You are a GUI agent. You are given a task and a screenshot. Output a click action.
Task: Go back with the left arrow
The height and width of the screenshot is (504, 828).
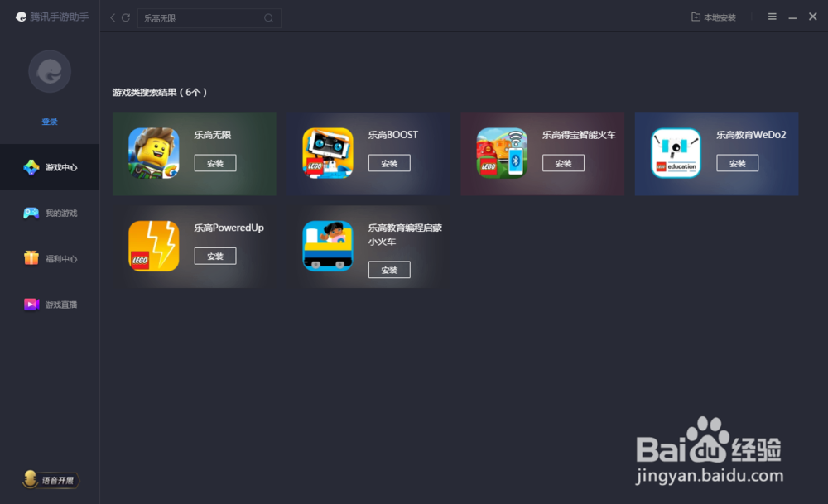point(113,18)
